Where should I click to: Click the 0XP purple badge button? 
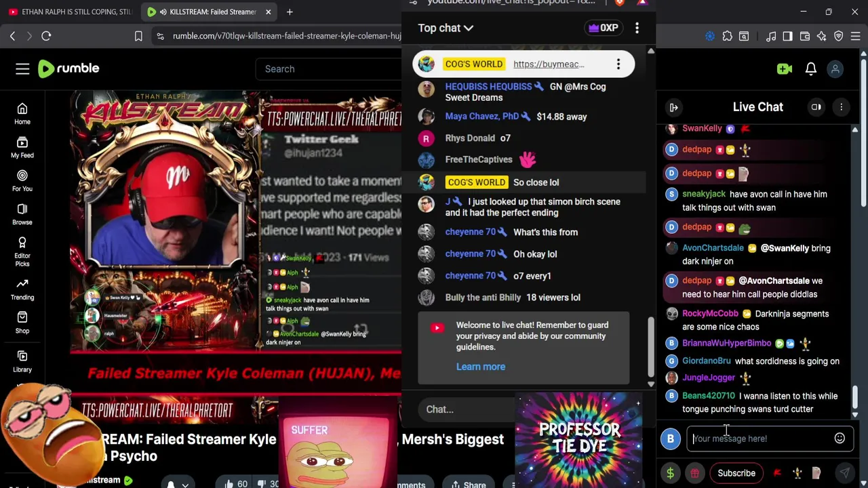point(603,28)
